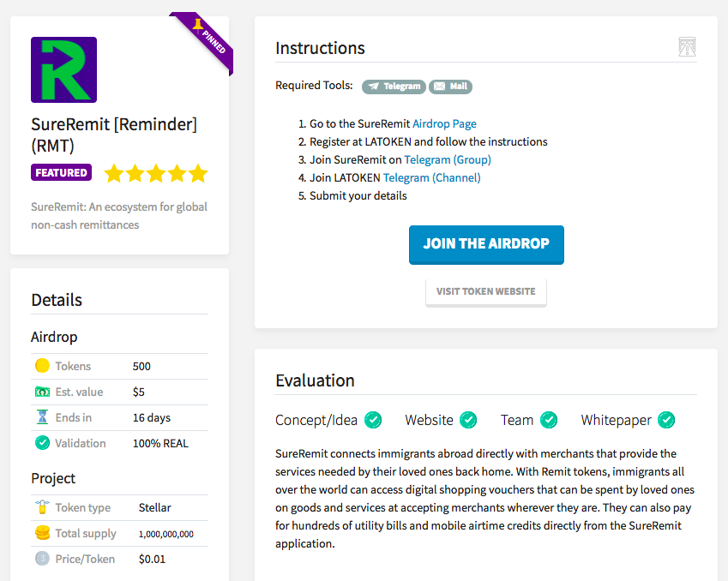Click the Website green checkmark
728x581 pixels.
[x=468, y=420]
